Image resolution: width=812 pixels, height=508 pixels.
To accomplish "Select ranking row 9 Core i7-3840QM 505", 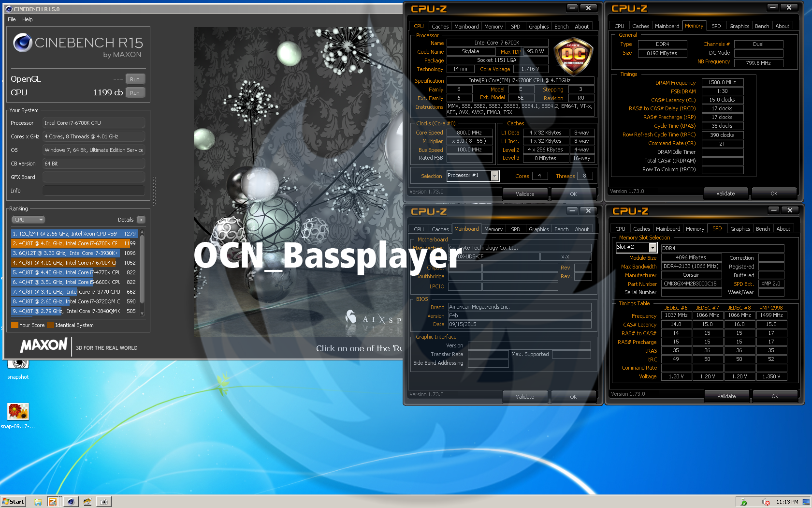I will 74,311.
